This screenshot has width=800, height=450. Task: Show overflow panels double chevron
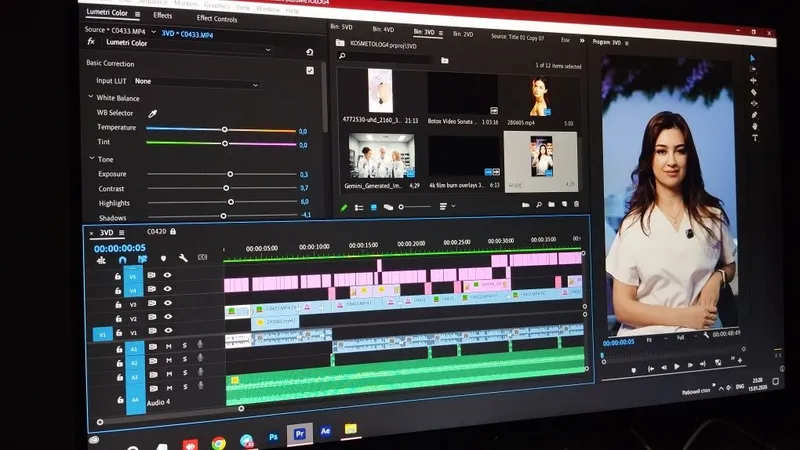[582, 40]
